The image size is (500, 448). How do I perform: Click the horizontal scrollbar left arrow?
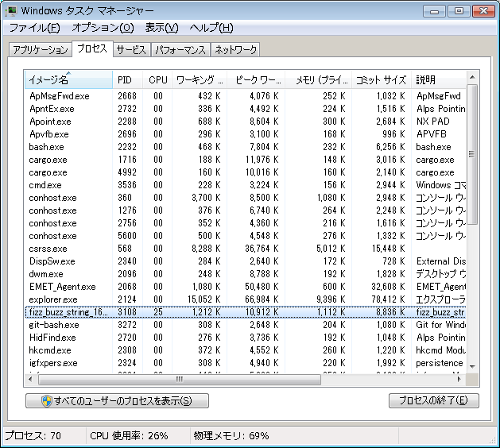(x=31, y=379)
